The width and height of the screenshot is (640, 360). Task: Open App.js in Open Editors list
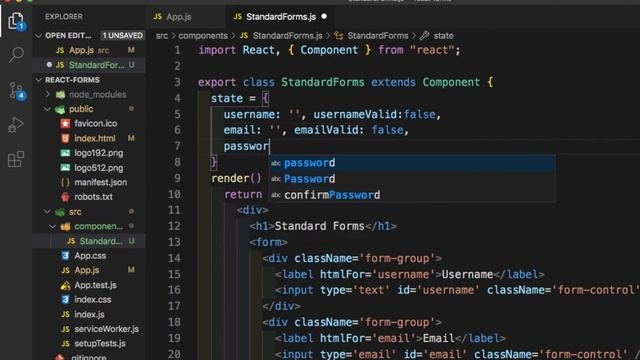coord(89,50)
